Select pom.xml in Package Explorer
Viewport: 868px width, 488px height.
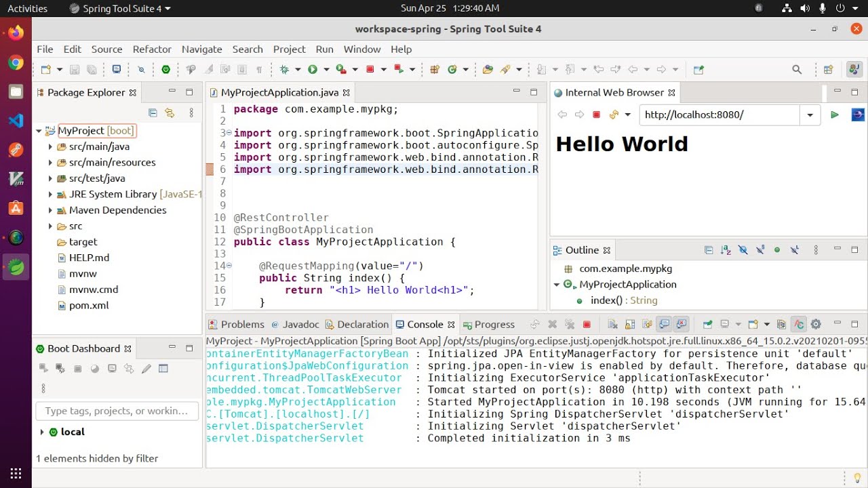tap(89, 305)
